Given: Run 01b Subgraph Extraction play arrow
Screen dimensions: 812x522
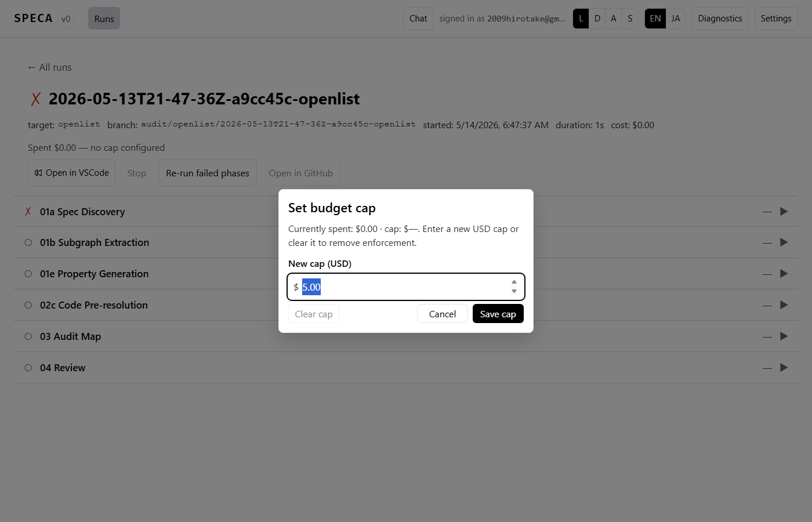Looking at the screenshot, I should pyautogui.click(x=784, y=242).
